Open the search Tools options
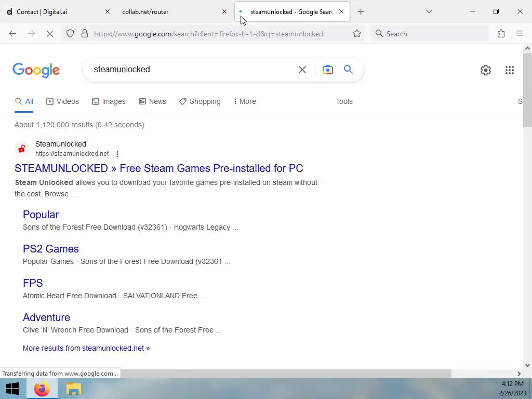The width and height of the screenshot is (532, 399). pos(344,101)
